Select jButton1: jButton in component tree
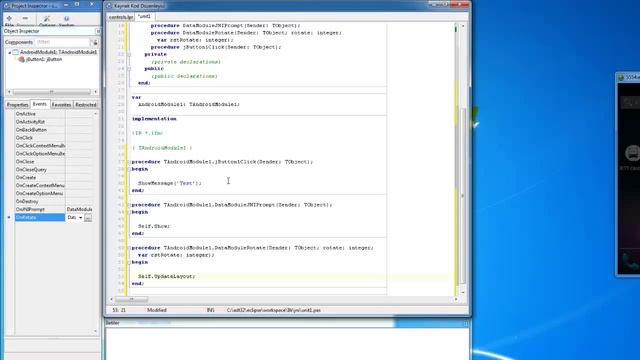 (x=44, y=60)
